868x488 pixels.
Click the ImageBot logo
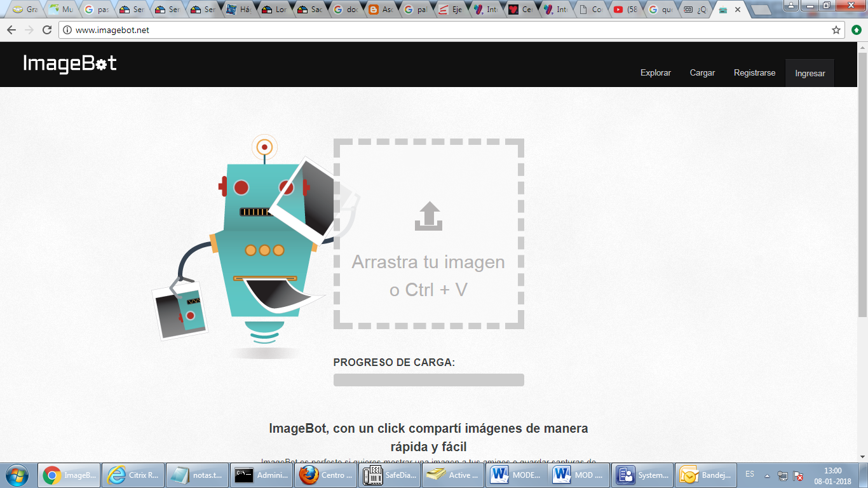click(70, 64)
